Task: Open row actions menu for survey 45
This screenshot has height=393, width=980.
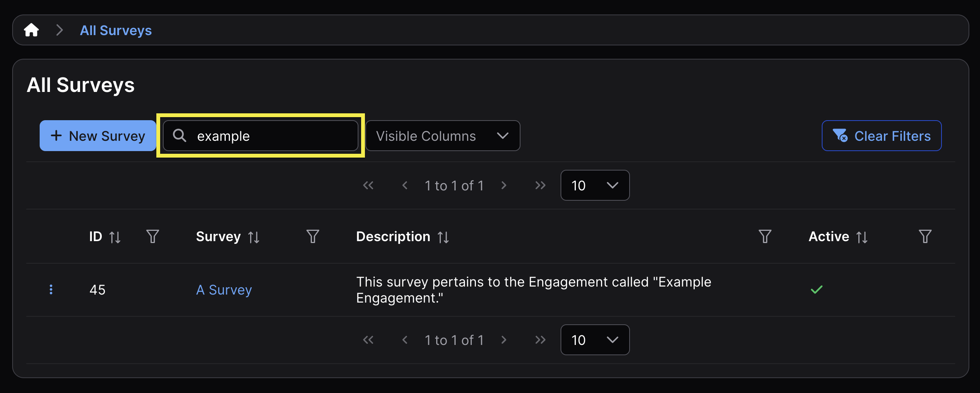Action: pos(51,290)
